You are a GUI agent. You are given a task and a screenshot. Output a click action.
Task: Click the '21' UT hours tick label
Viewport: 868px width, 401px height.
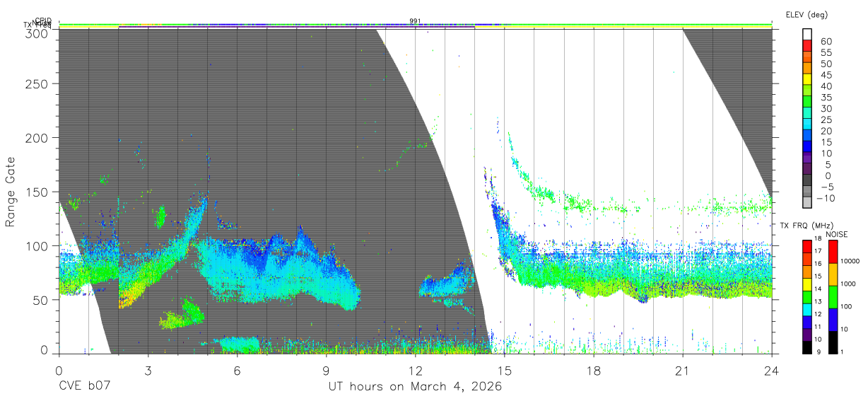coord(683,370)
